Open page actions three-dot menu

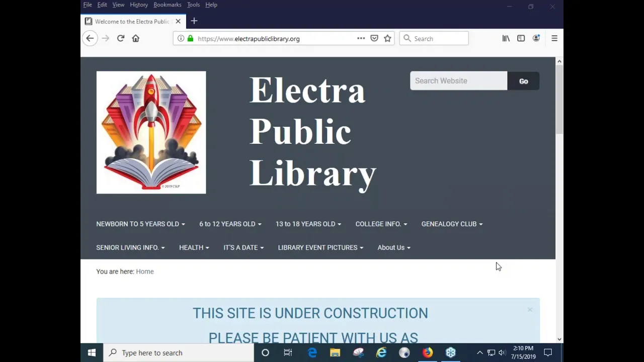(x=361, y=38)
